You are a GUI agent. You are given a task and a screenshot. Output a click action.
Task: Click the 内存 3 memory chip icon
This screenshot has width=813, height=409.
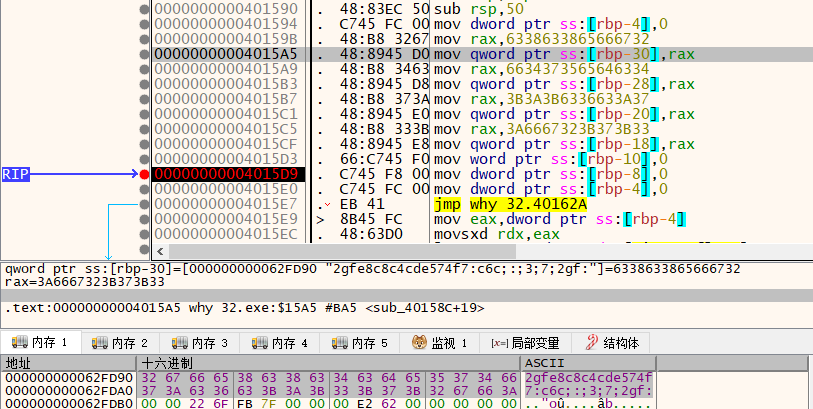point(181,343)
